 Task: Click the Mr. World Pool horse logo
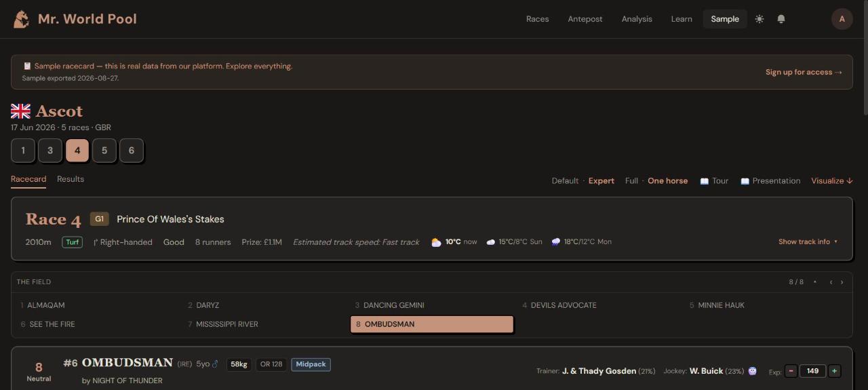pyautogui.click(x=22, y=19)
